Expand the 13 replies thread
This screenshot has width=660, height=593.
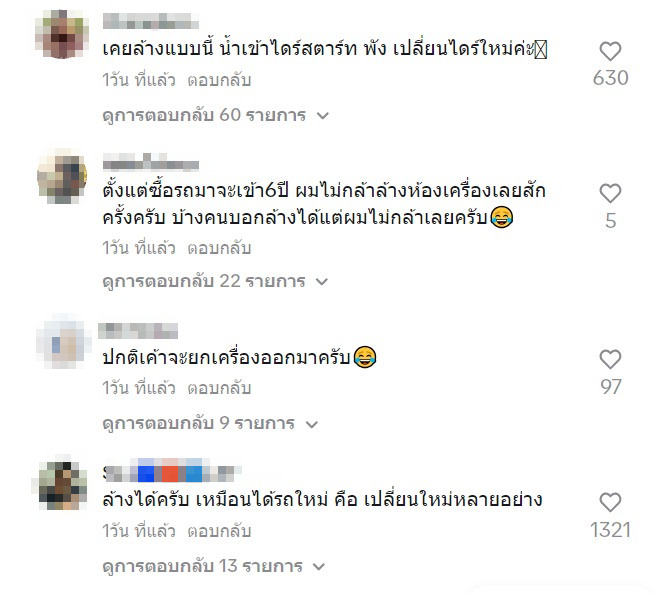pyautogui.click(x=214, y=566)
